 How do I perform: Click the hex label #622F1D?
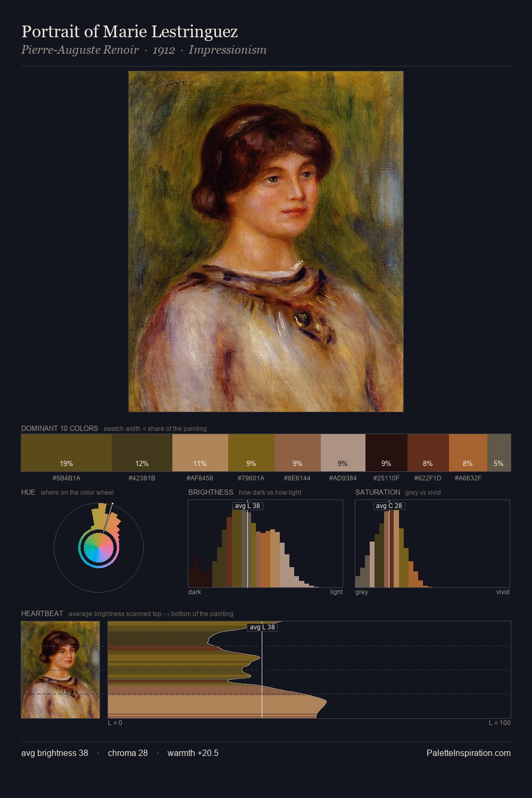428,478
